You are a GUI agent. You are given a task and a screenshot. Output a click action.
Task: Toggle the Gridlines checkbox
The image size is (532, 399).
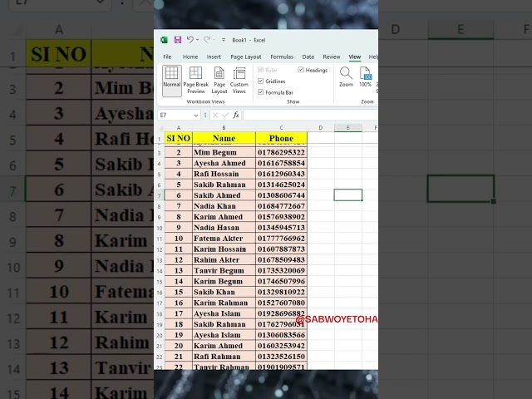[260, 81]
